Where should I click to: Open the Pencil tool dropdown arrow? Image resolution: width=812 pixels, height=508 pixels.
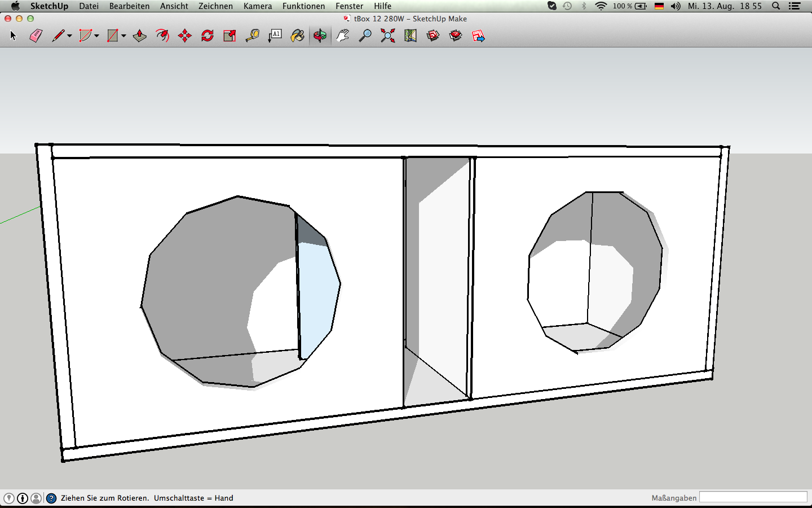[x=69, y=36]
